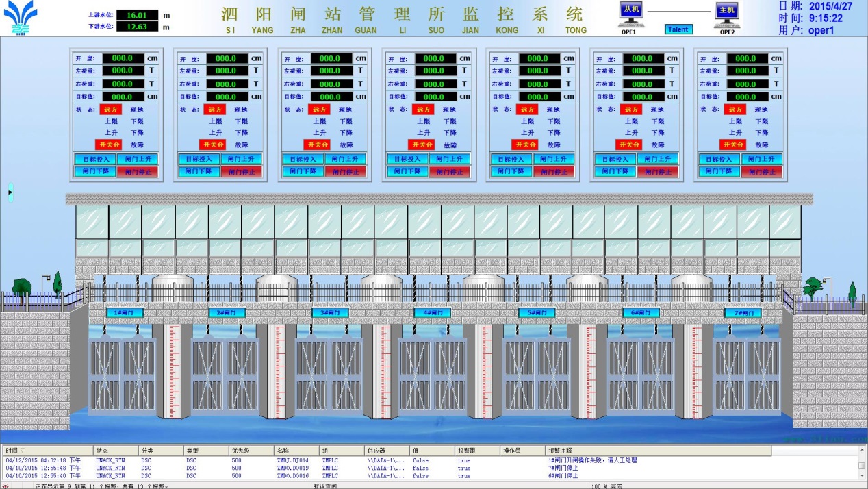Click the small black arrow at left edge
868x489 pixels.
(10, 193)
